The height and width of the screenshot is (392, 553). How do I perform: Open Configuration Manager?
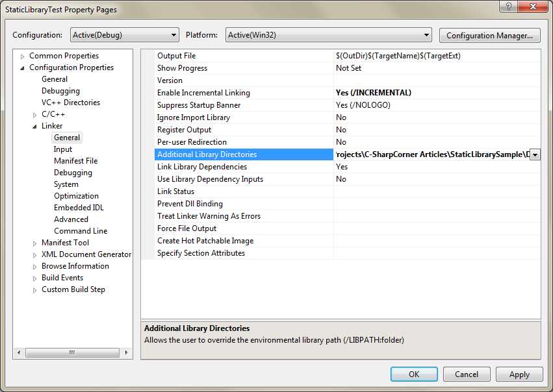click(489, 35)
